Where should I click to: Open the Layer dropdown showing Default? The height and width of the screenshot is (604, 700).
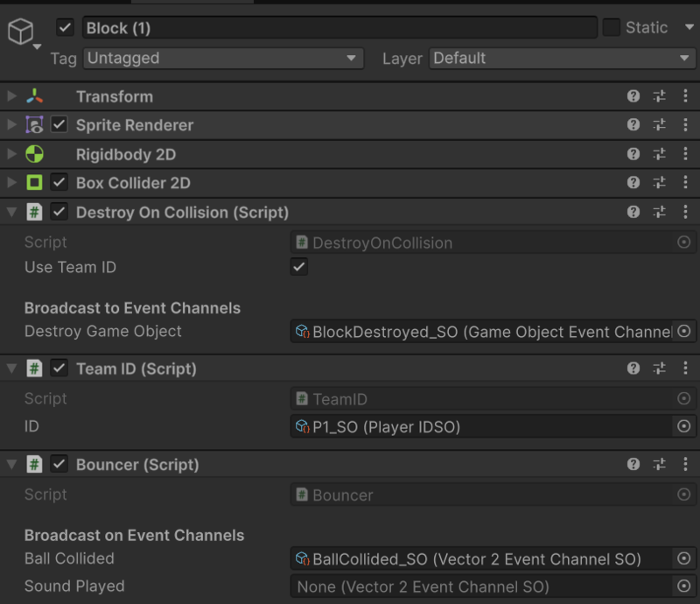(x=562, y=58)
